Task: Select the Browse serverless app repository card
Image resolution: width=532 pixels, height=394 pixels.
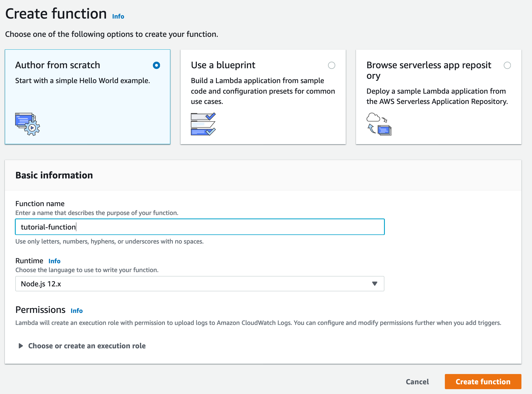Action: coord(439,97)
